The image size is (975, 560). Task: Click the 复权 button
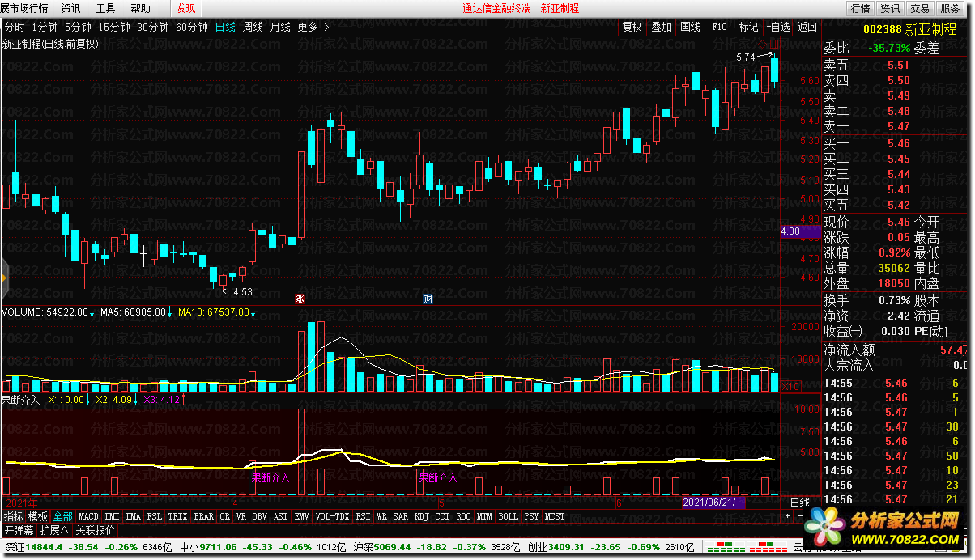(632, 27)
